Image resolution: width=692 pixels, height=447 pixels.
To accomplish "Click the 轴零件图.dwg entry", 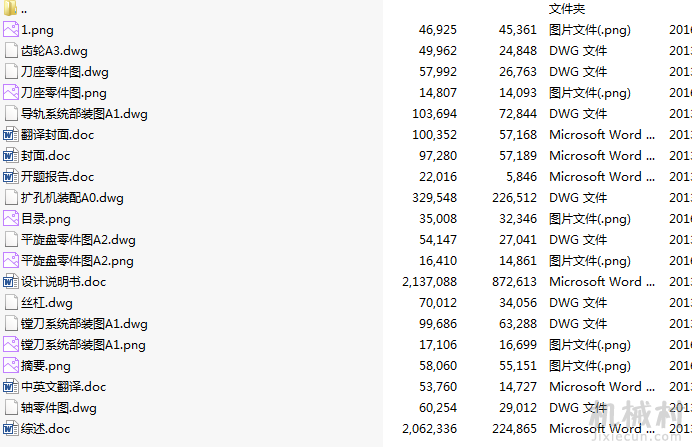I will tap(59, 407).
